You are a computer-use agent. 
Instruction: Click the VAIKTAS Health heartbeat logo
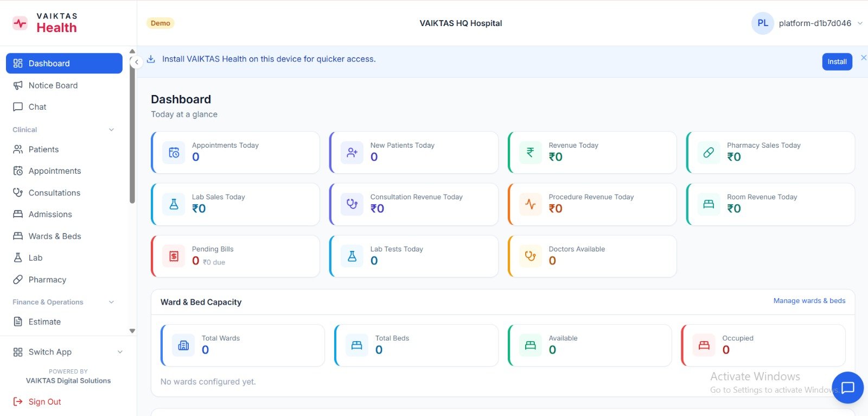(20, 23)
